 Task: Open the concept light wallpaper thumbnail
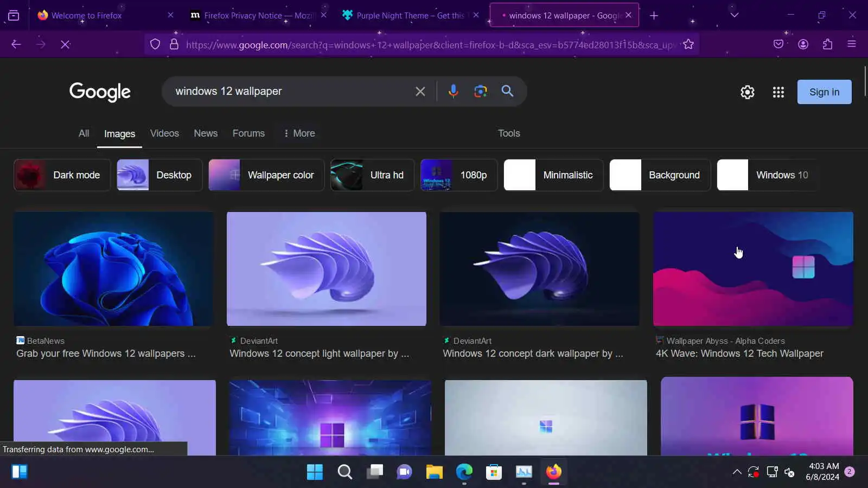coord(327,269)
